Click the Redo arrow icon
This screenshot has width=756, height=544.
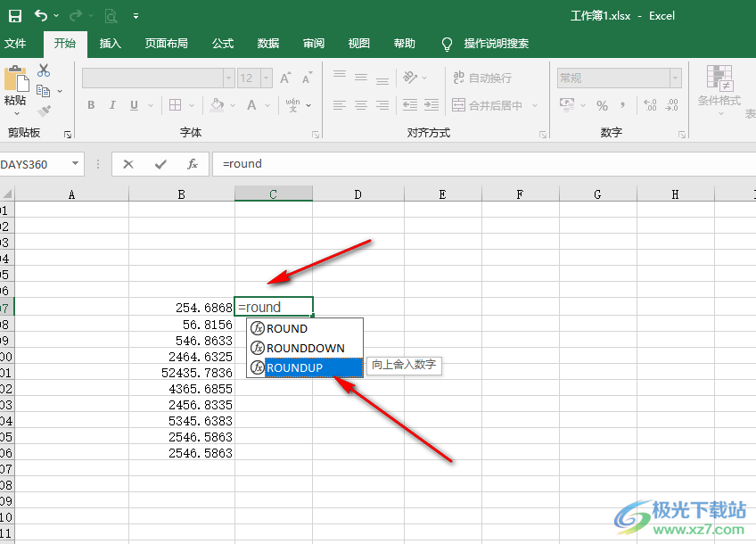click(75, 16)
